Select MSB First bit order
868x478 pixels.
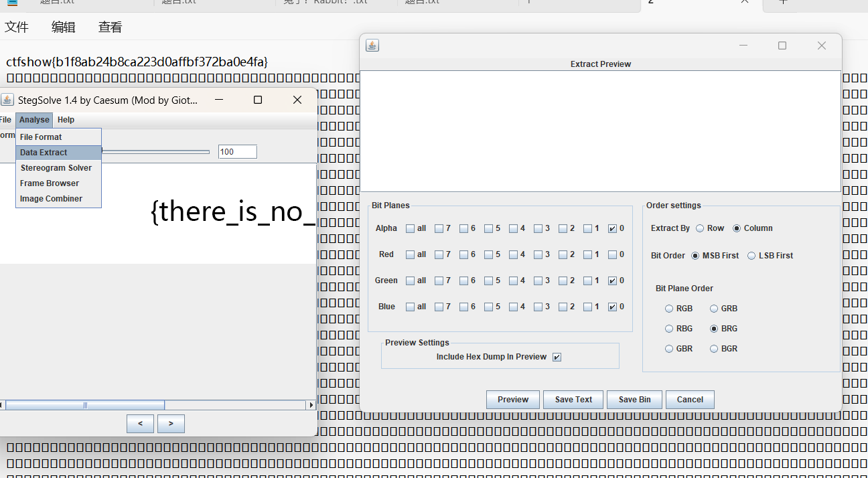[695, 256]
